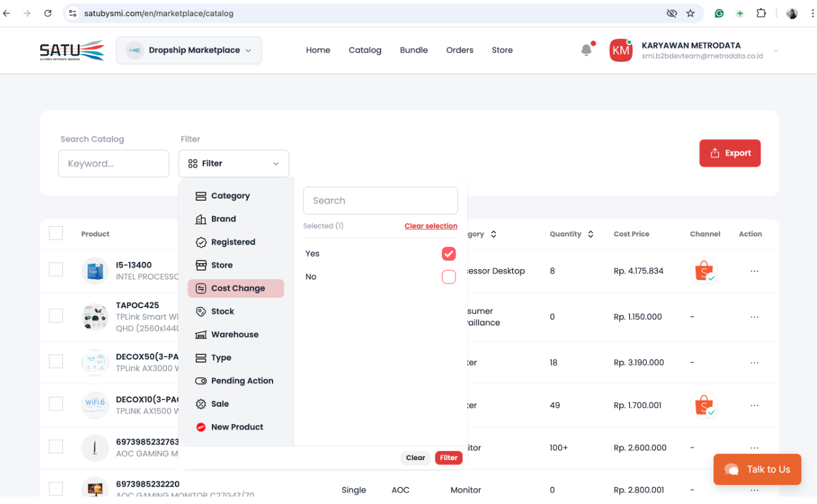Click the Export button

[x=729, y=153]
